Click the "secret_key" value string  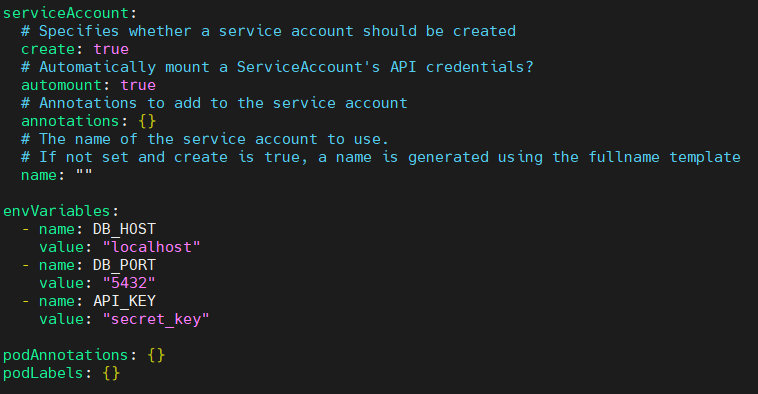coord(156,319)
